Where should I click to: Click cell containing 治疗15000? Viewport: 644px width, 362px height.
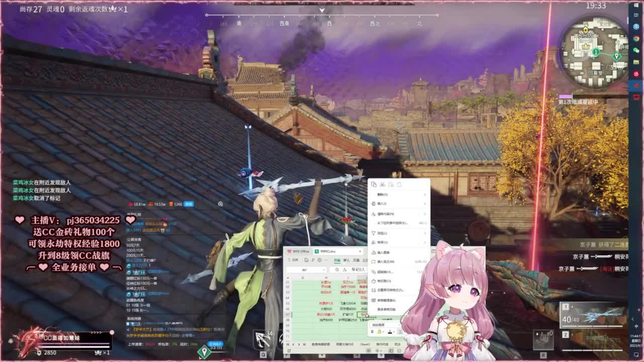[348, 287]
